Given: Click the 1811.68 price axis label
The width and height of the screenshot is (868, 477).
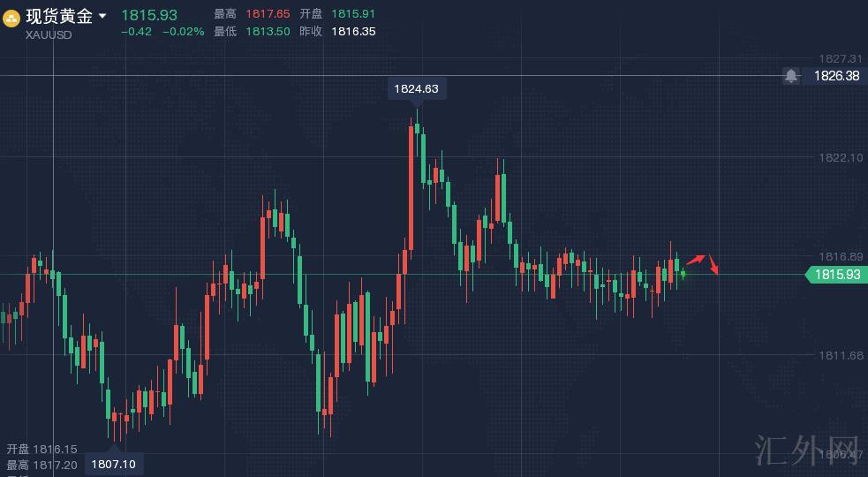Looking at the screenshot, I should click(x=840, y=355).
